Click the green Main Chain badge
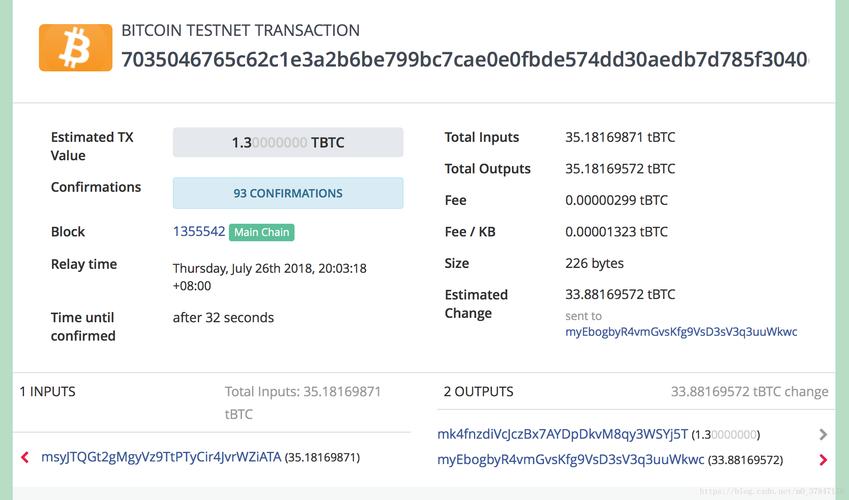849x500 pixels. pyautogui.click(x=262, y=232)
